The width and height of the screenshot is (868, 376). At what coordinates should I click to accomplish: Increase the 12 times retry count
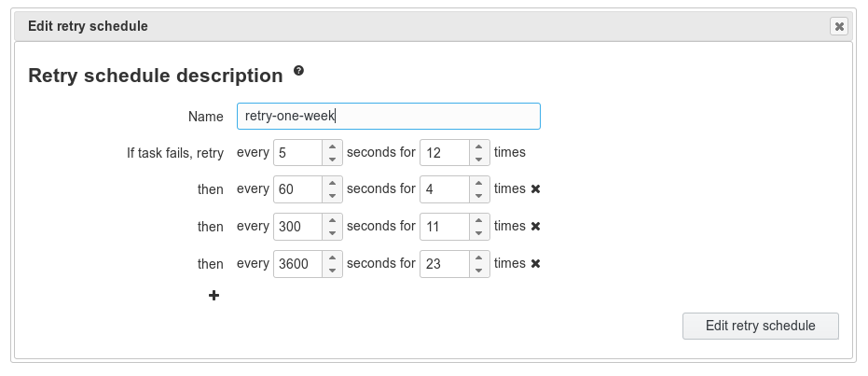tap(479, 146)
